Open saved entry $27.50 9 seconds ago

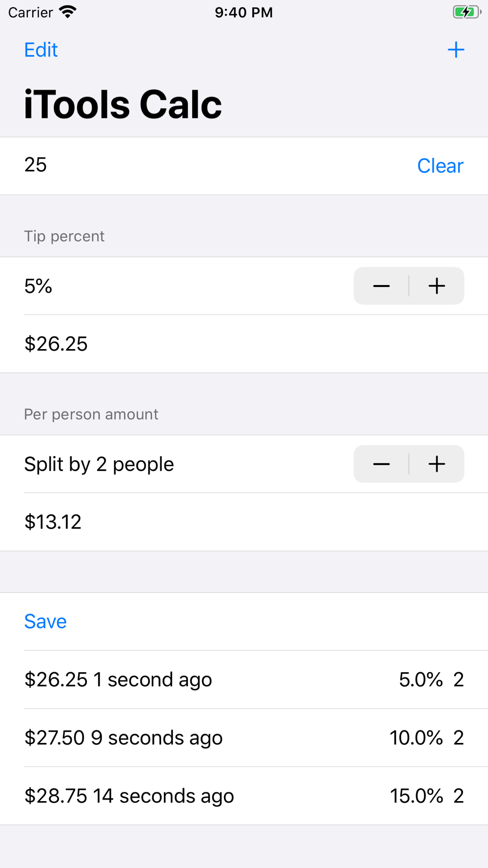244,738
